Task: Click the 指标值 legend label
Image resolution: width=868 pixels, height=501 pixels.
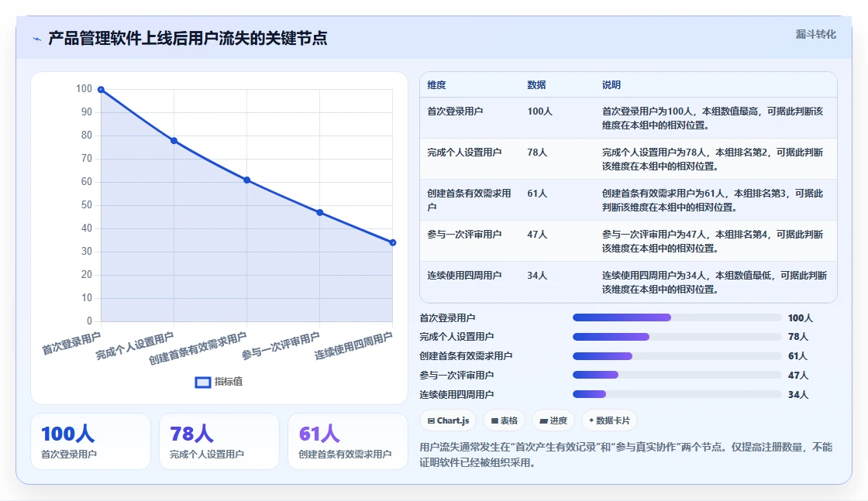Action: pos(229,382)
